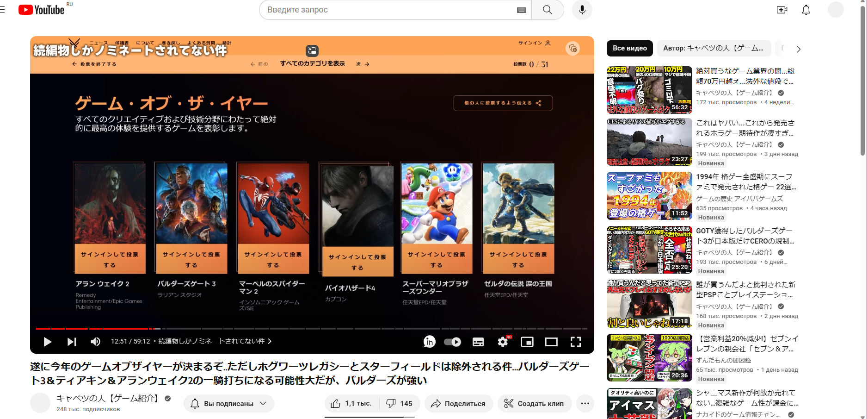Open the notifications bell
Screen dimensions: 868x419
[x=806, y=10]
